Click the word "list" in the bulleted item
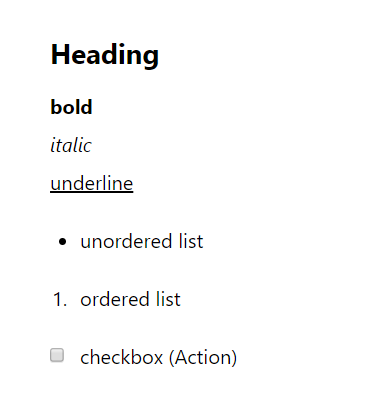The width and height of the screenshot is (384, 416). point(191,241)
